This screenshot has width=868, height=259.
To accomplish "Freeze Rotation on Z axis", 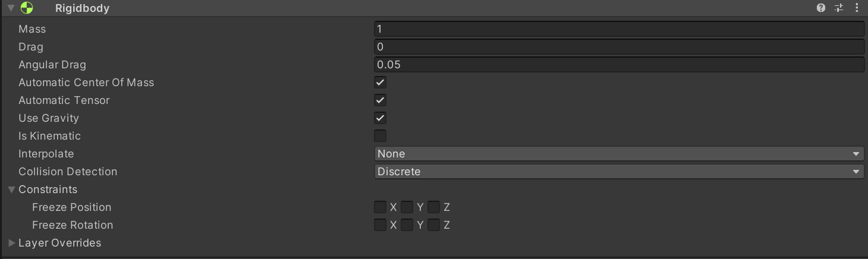I will 433,225.
